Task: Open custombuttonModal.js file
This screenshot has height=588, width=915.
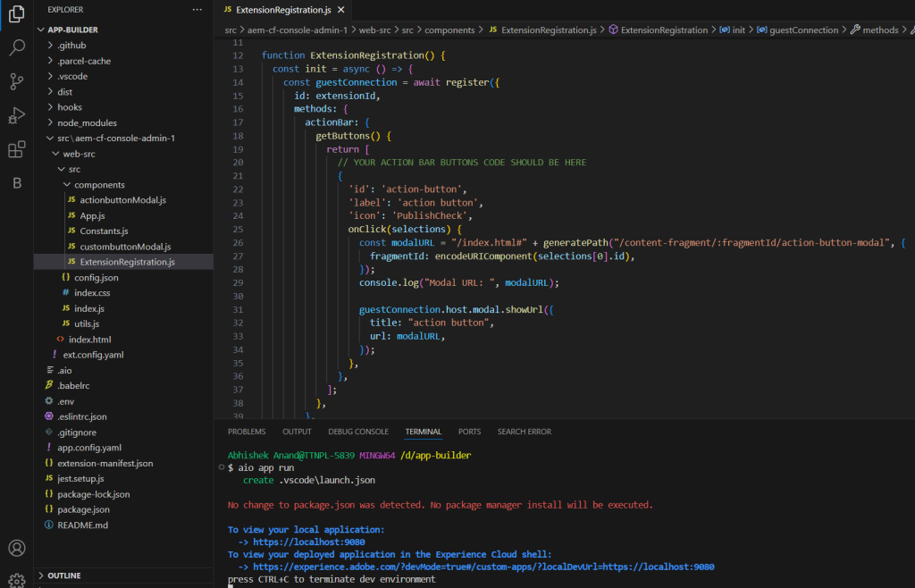Action: (x=123, y=247)
